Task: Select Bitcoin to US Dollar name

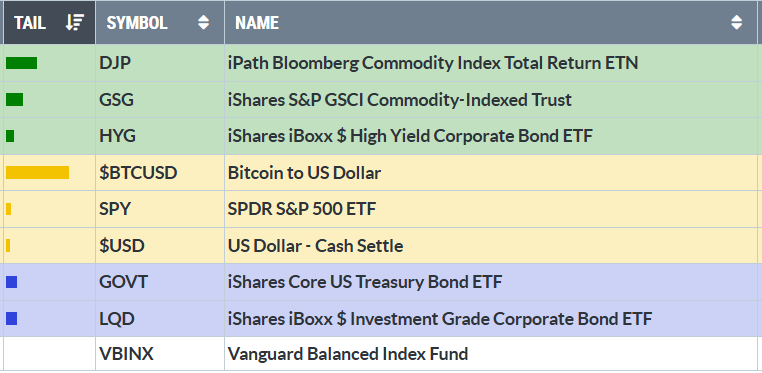Action: pyautogui.click(x=305, y=173)
